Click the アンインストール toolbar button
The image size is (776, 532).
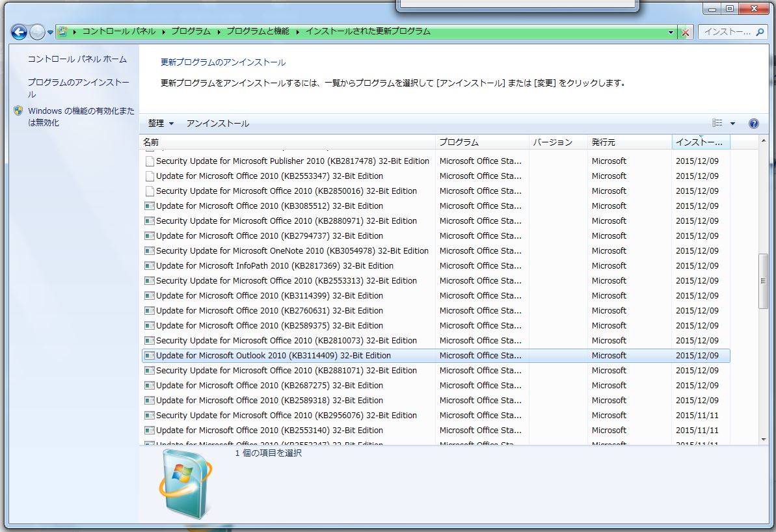pyautogui.click(x=218, y=123)
